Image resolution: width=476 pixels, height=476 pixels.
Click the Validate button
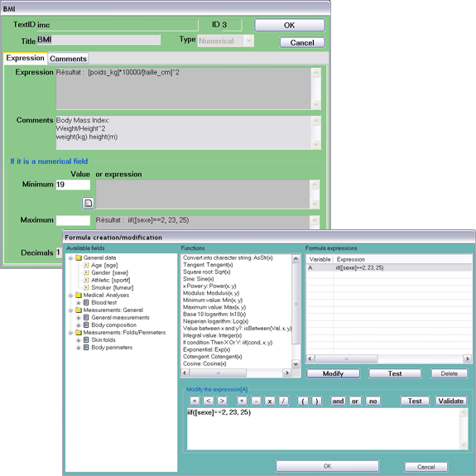coord(451,401)
